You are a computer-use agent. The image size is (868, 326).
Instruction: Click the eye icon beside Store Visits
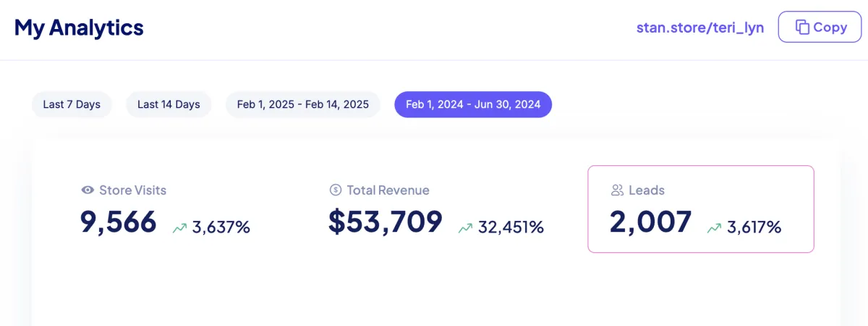tap(88, 191)
